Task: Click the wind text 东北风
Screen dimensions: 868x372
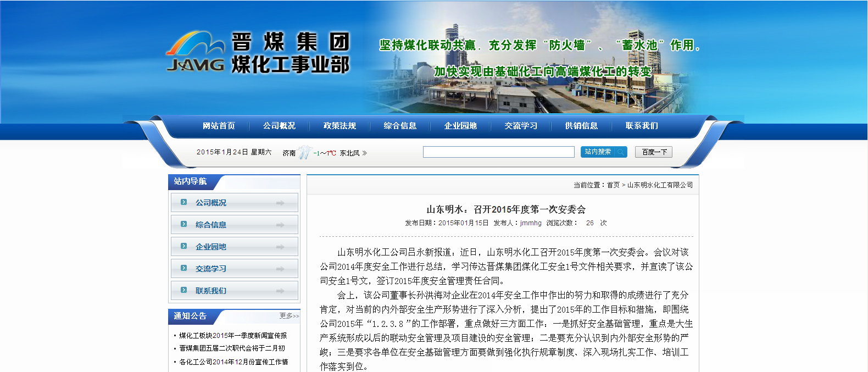Action: pos(349,153)
